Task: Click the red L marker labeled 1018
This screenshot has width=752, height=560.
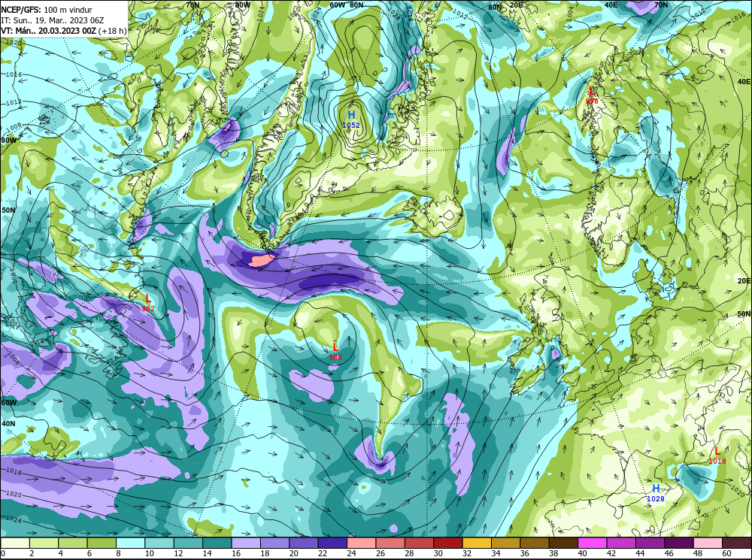Action: click(717, 451)
